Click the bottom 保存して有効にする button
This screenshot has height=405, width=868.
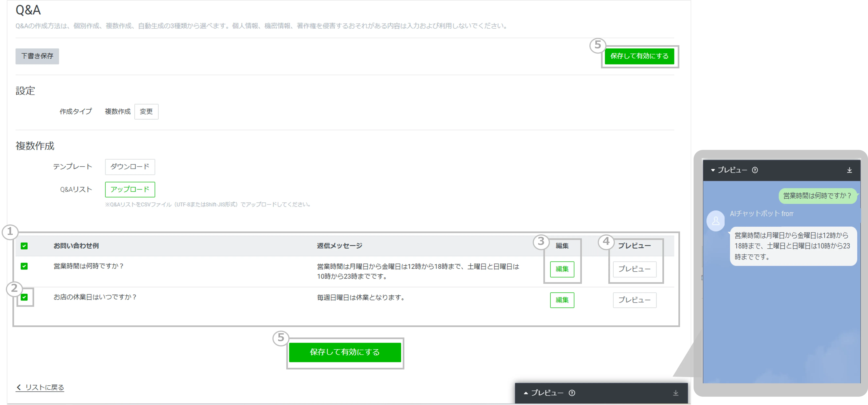[x=345, y=352]
